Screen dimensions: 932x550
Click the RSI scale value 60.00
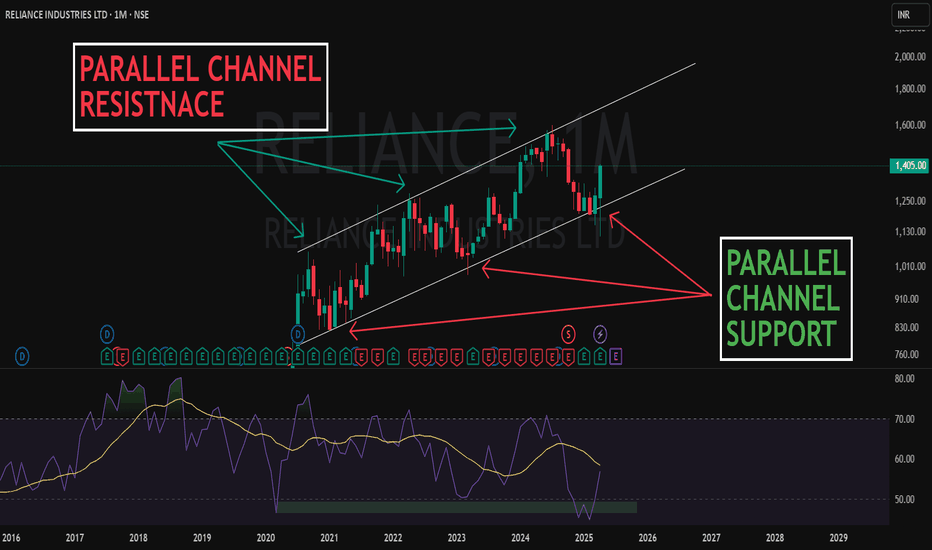click(x=905, y=459)
